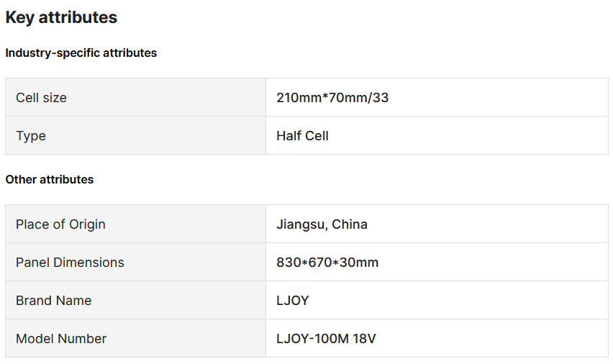
Task: Click the word Key in main heading
Action: [x=19, y=17]
